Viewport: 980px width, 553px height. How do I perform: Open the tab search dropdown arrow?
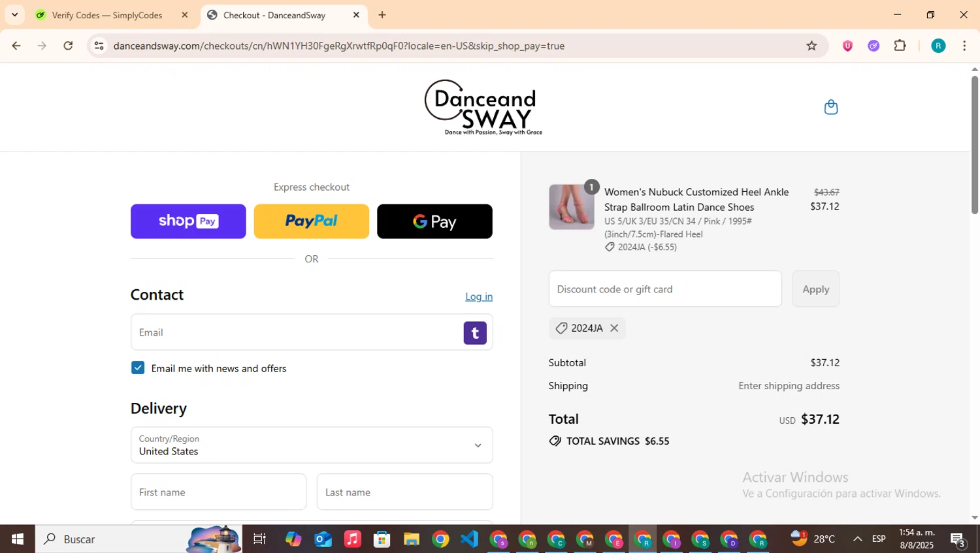point(14,15)
